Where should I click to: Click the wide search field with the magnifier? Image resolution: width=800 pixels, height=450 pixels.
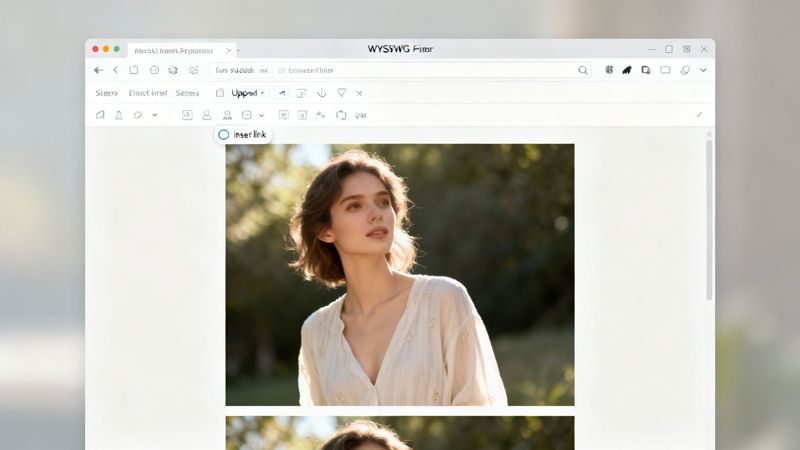pos(432,70)
